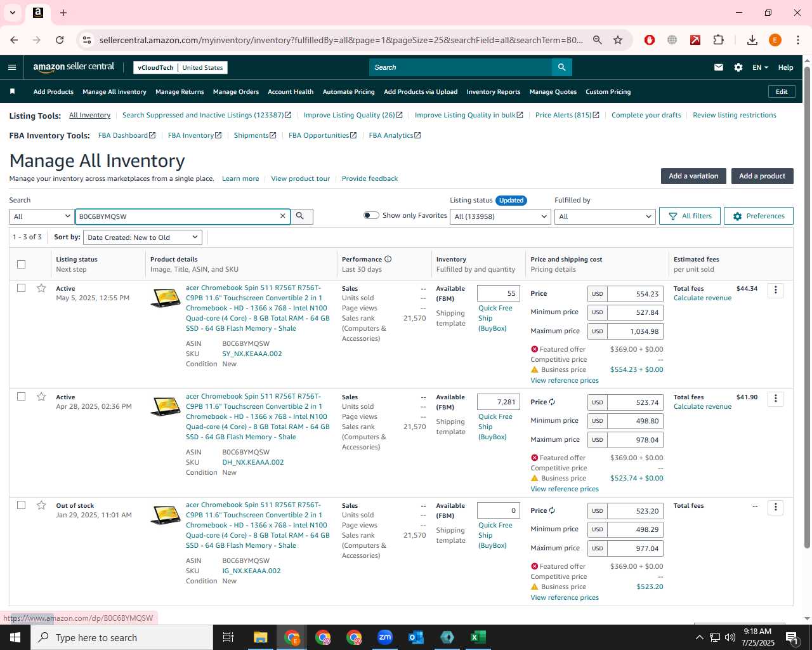Click the Seller Central search magnifier button
The width and height of the screenshot is (812, 650).
[x=561, y=67]
